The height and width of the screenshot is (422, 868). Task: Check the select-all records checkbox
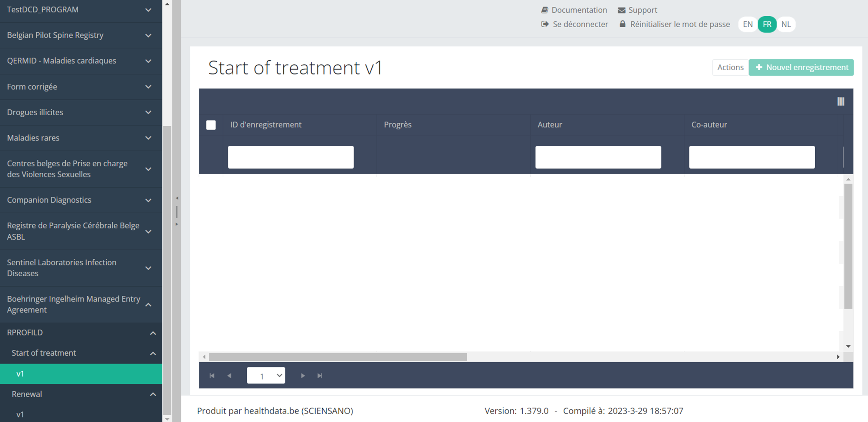(211, 125)
